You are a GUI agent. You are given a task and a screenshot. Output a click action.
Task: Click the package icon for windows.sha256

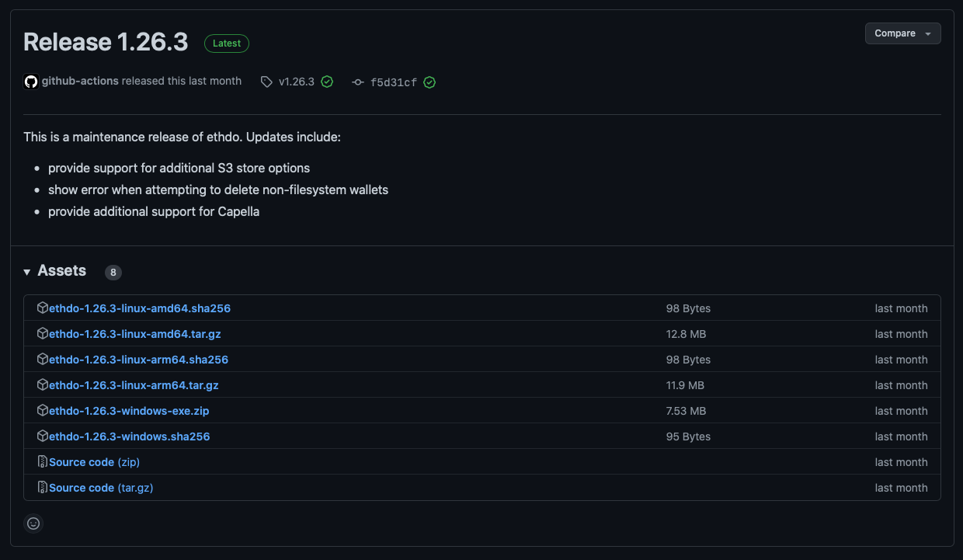[43, 437]
